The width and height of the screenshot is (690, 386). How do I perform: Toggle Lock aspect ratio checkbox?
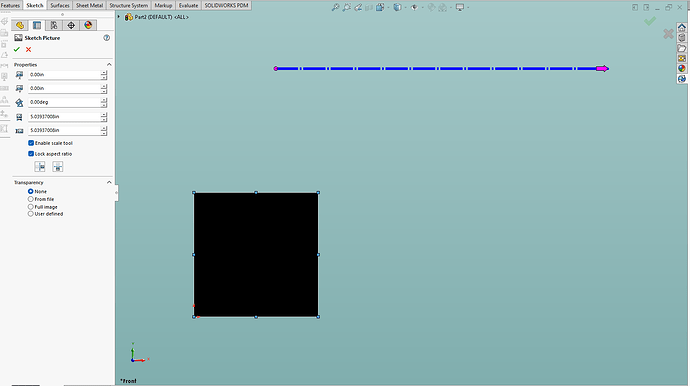click(31, 154)
